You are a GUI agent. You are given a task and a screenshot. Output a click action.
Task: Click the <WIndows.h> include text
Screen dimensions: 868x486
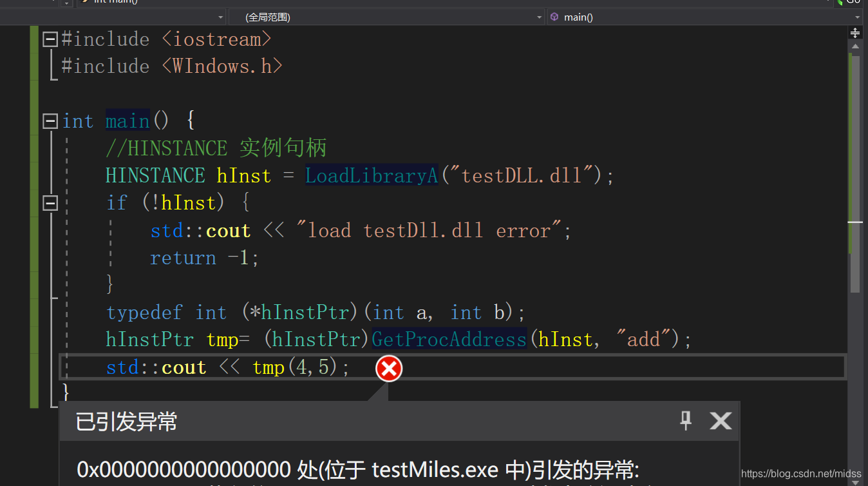click(x=222, y=66)
